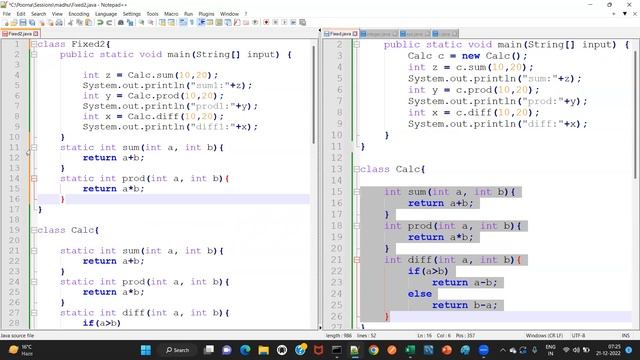Image resolution: width=640 pixels, height=360 pixels.
Task: Collapse static sum fold marker line 11
Action: click(34, 147)
